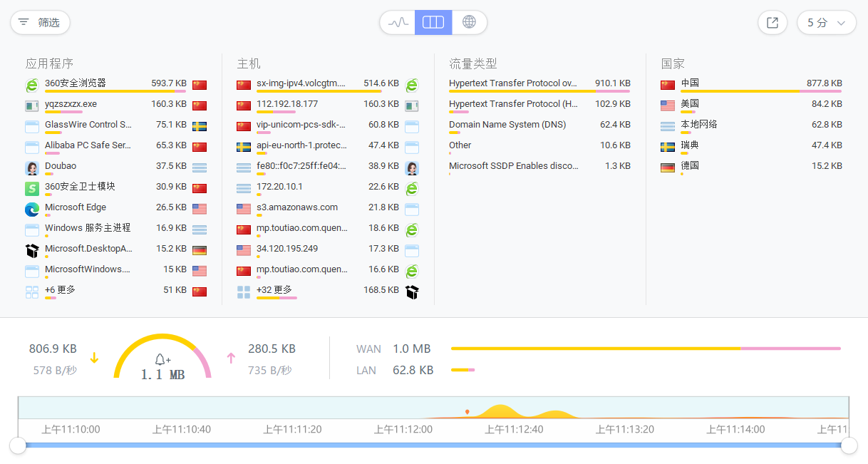Select the columns usage view toggle

click(x=433, y=23)
